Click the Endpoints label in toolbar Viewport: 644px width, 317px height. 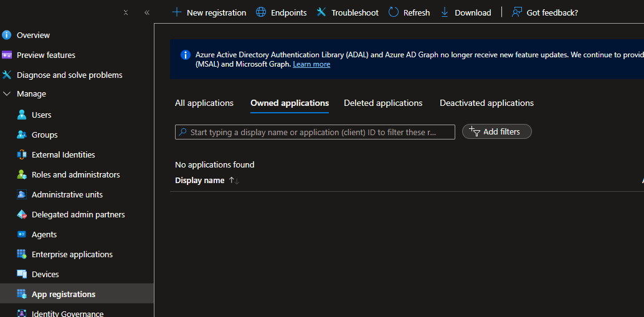point(289,12)
